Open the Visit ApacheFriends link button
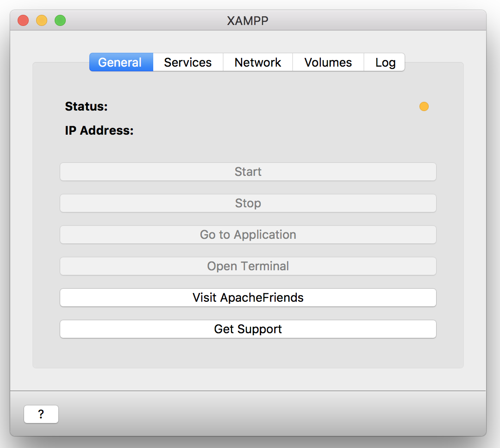500x448 pixels. tap(248, 298)
